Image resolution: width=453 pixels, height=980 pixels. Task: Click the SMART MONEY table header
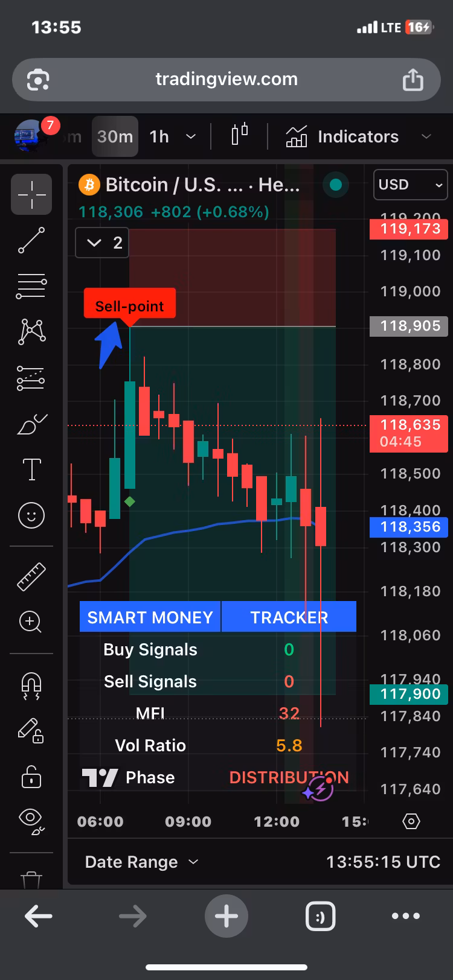150,617
